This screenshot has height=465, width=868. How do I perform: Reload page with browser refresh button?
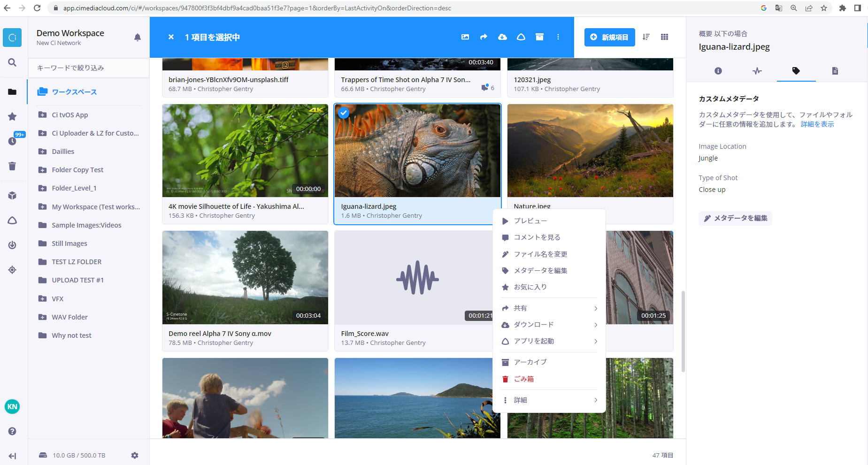(37, 8)
